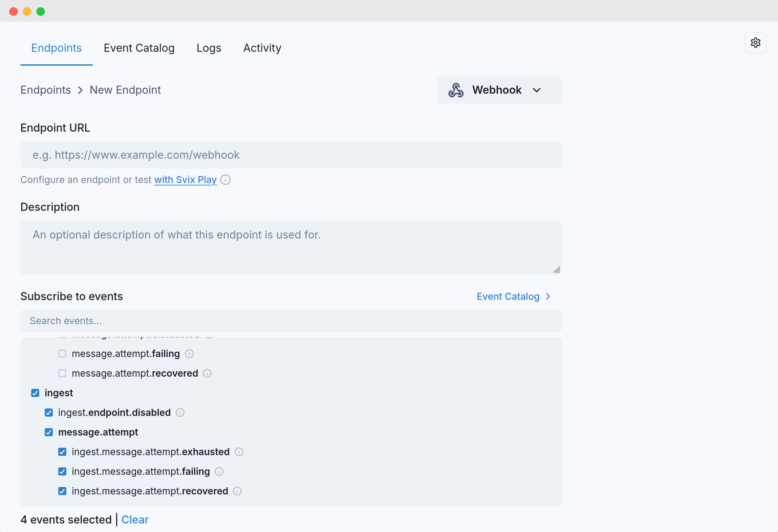Click the info icon beside ingest.message.attempt.exhausted
This screenshot has height=532, width=778.
(239, 452)
